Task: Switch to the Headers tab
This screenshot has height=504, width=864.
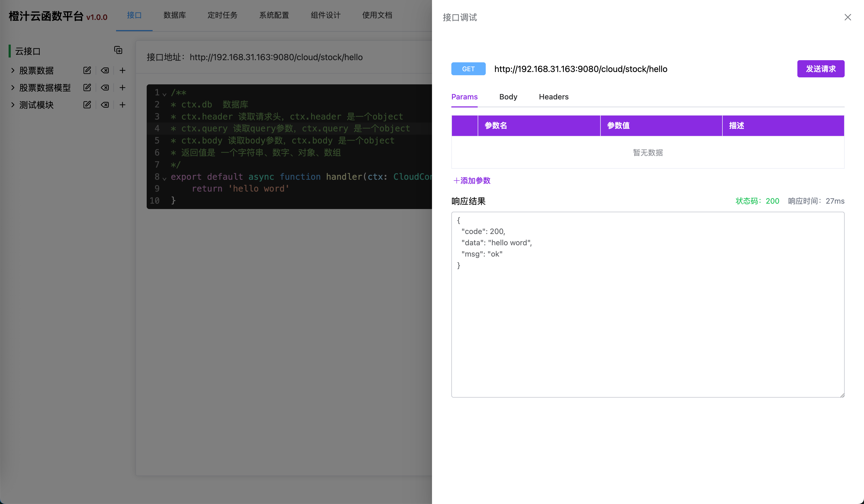Action: tap(553, 97)
